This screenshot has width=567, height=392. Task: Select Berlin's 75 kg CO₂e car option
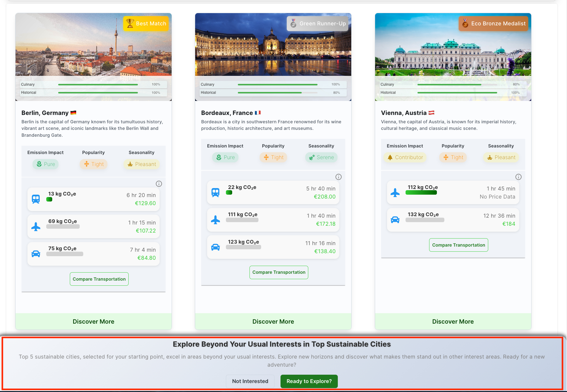tap(93, 254)
